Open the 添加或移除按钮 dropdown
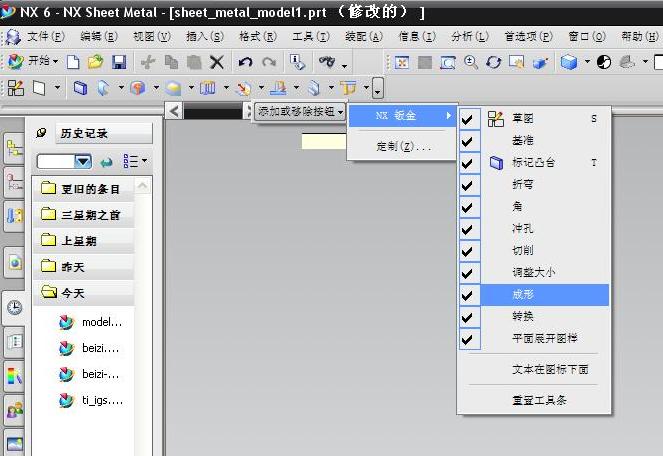 (x=299, y=112)
